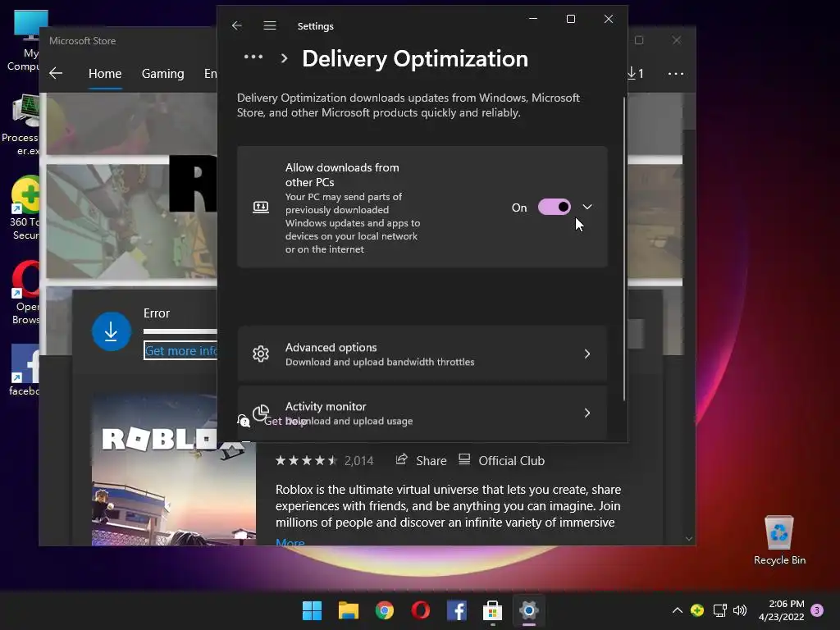Go back in the Microsoft Store window

56,73
